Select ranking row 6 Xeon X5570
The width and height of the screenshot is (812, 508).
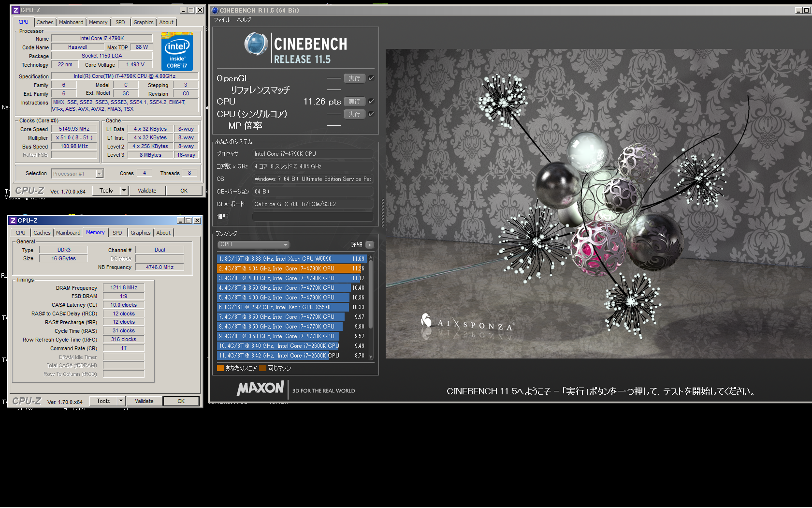(291, 307)
